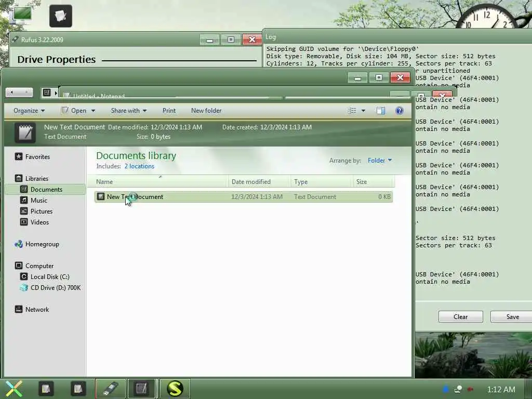Open CD Drive (D:) 700K in sidebar
The image size is (532, 399).
point(56,287)
